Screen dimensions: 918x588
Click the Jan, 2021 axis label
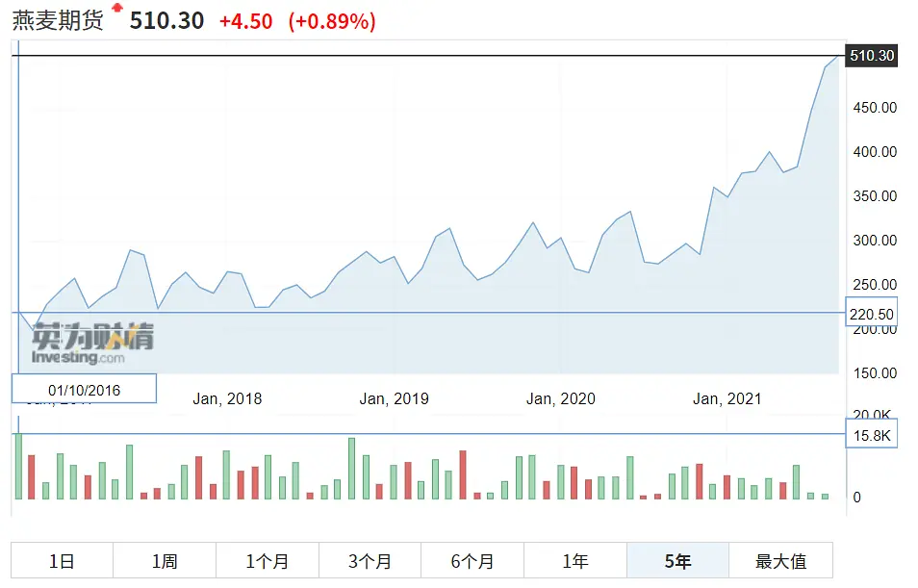point(727,398)
